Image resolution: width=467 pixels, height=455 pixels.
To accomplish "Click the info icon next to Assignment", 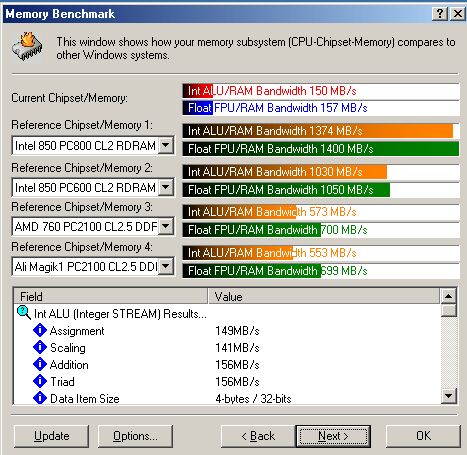I will pyautogui.click(x=40, y=330).
